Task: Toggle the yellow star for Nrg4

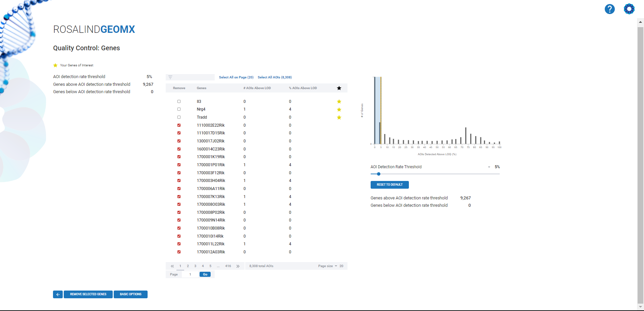Action: coord(339,110)
